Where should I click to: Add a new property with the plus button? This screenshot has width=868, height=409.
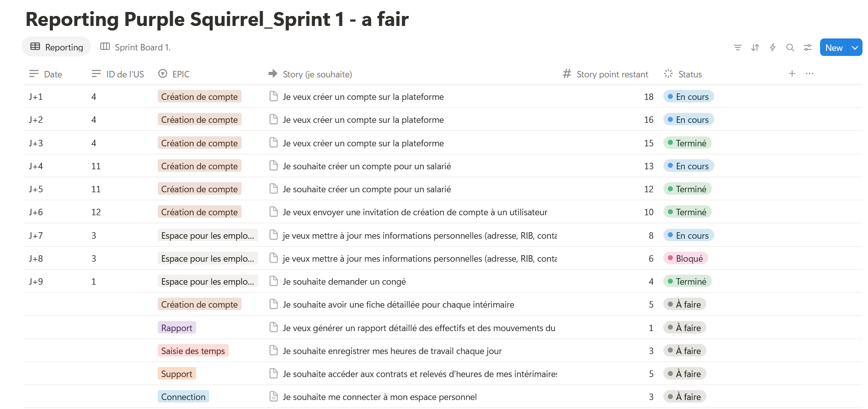click(792, 73)
